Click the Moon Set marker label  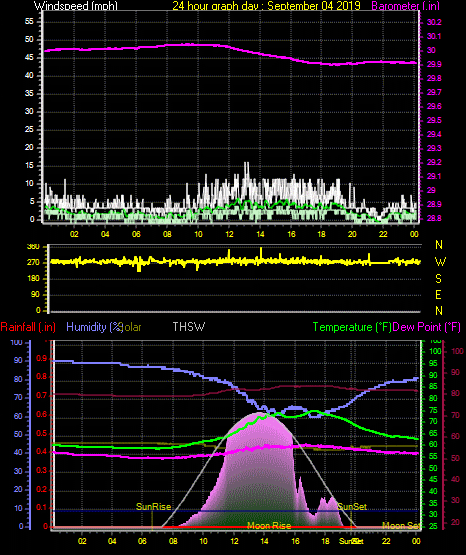[x=401, y=526]
